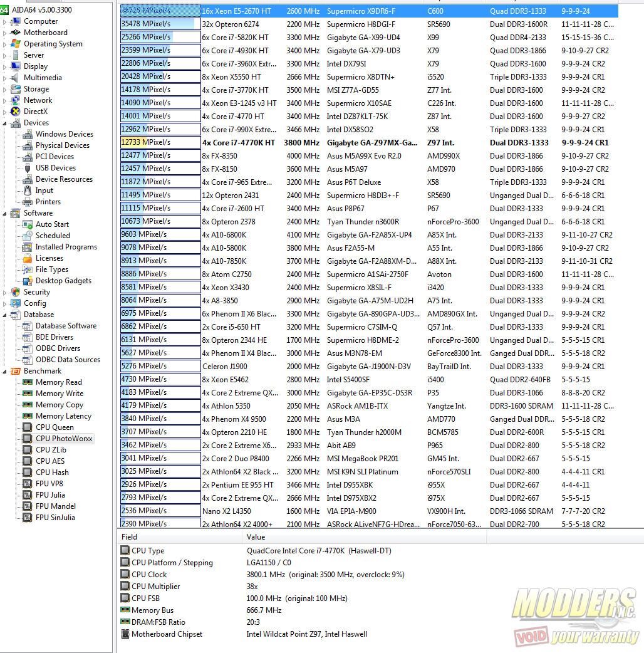Open the Memory Copy benchmark
Image resolution: width=644 pixels, height=653 pixels.
pyautogui.click(x=60, y=404)
